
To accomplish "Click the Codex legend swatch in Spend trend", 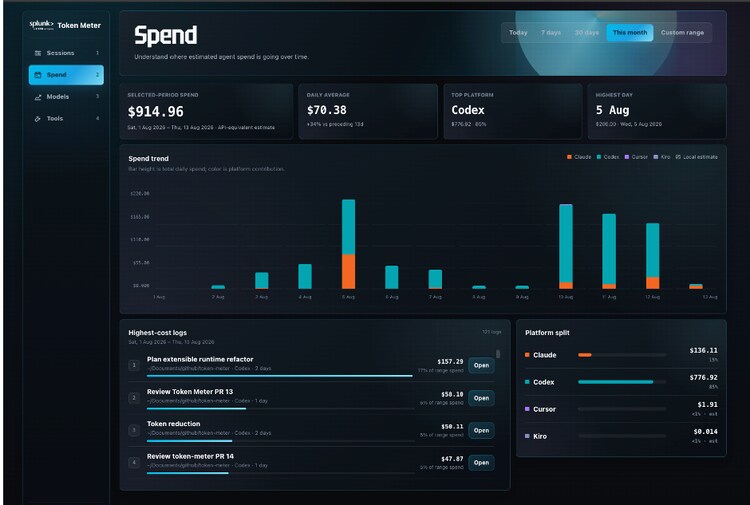I will coord(599,157).
